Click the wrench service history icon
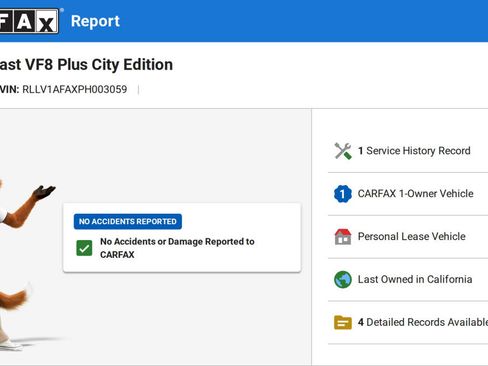This screenshot has height=366, width=488. 343,151
